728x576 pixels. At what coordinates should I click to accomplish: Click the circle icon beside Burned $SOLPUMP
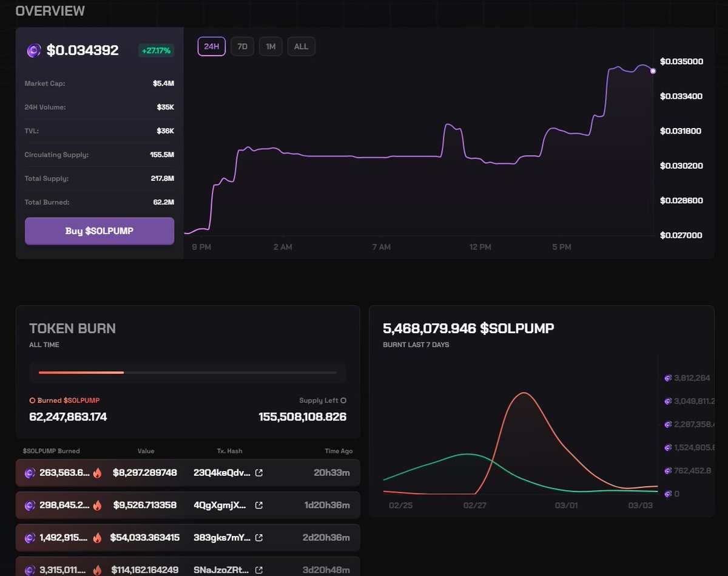(32, 400)
